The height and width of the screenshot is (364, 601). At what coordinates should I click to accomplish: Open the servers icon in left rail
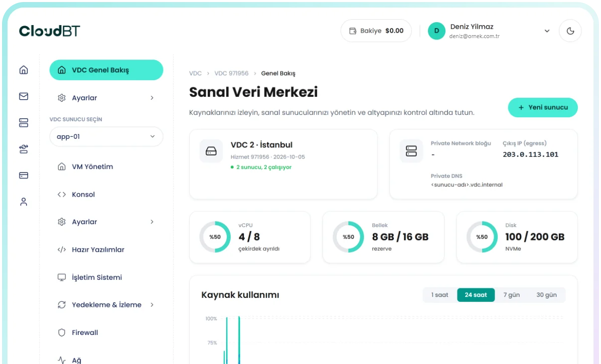coord(24,123)
